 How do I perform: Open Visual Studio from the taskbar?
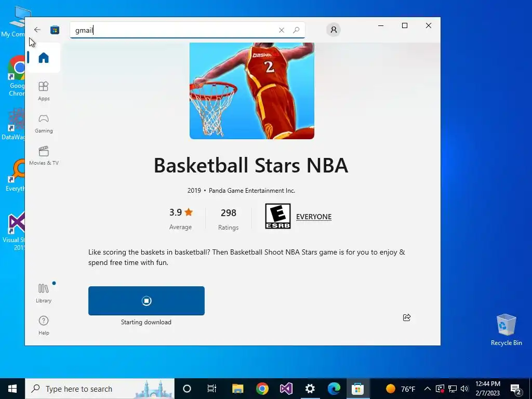click(x=286, y=389)
